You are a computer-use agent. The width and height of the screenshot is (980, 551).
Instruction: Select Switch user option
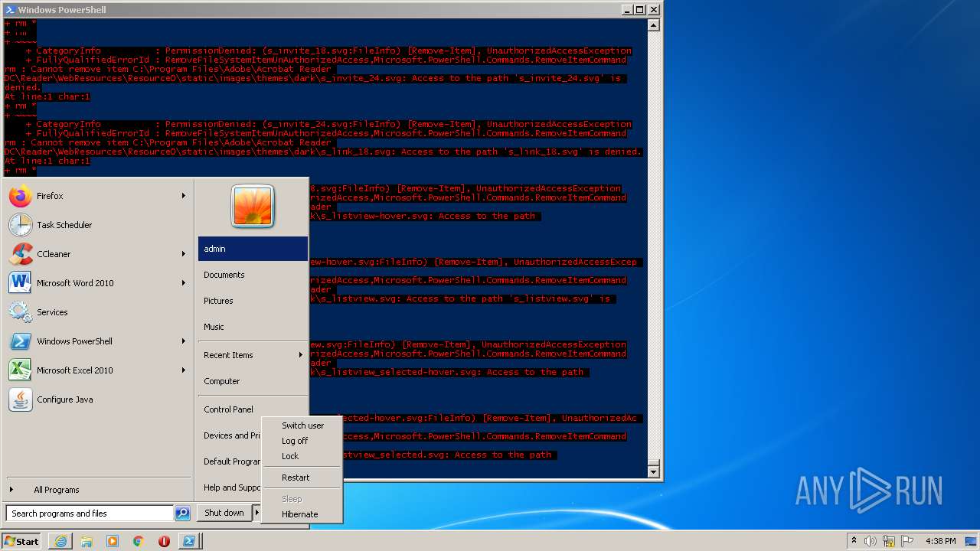coord(302,425)
